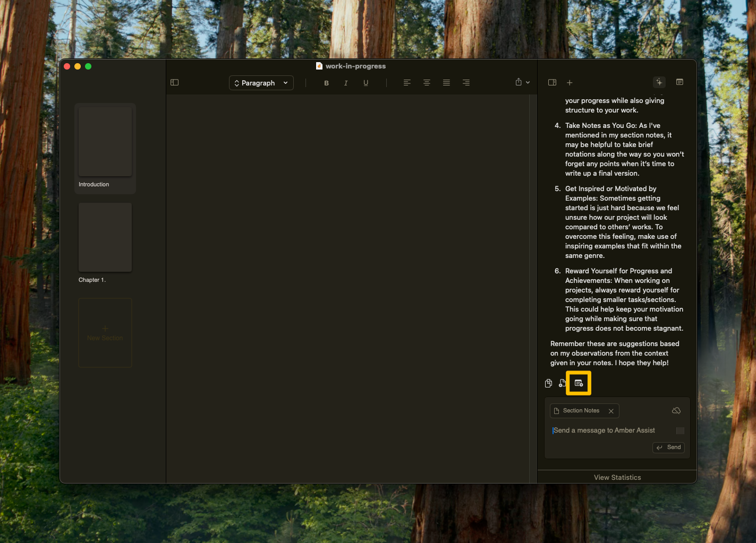Screen dimensions: 756x543
Task: Select the Introduction section thumbnail
Action: pos(105,141)
